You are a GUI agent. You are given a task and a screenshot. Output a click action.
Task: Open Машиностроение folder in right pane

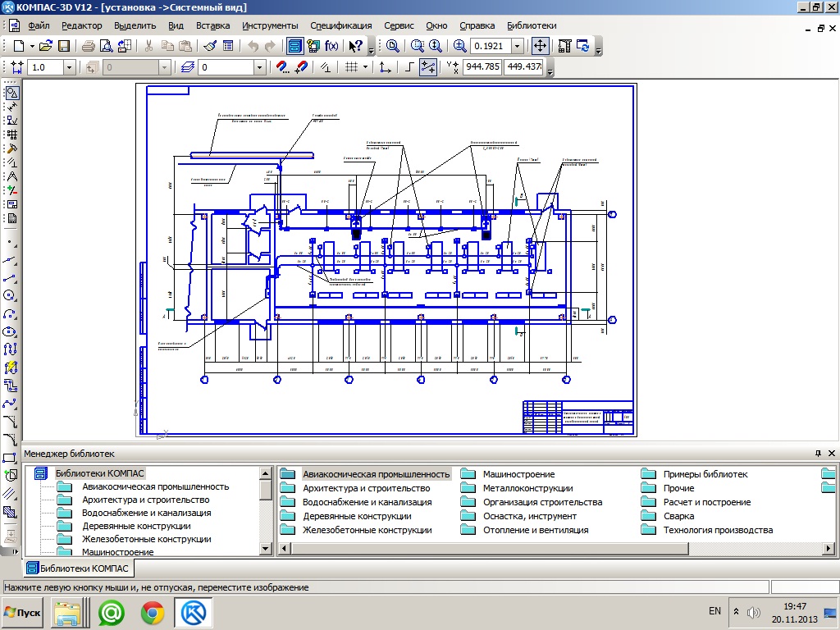click(518, 474)
